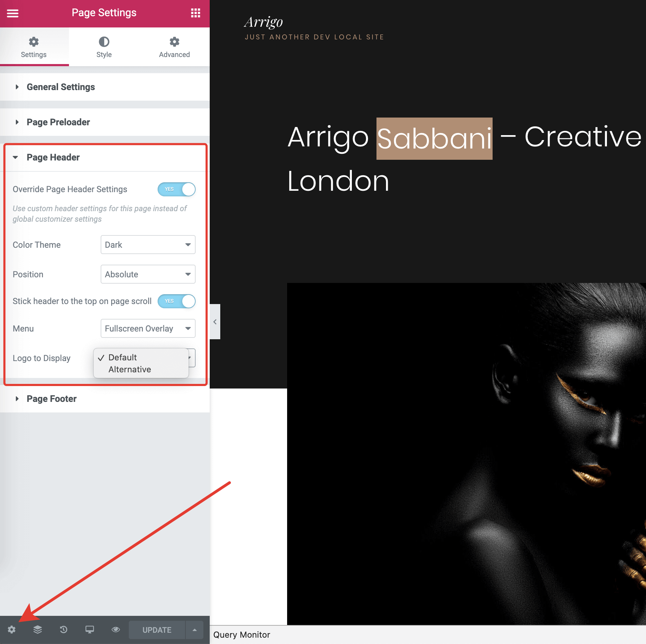Expand the General Settings section
The image size is (646, 644).
(x=61, y=87)
